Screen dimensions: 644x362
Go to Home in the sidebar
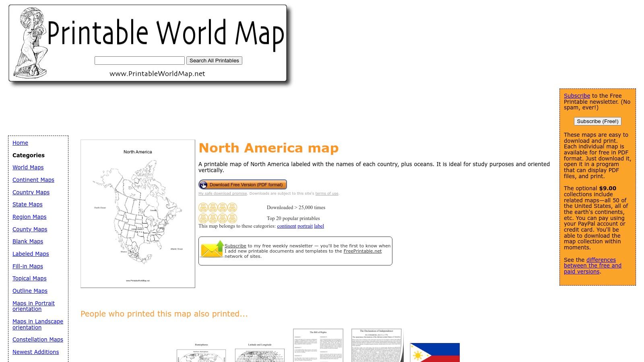point(20,143)
